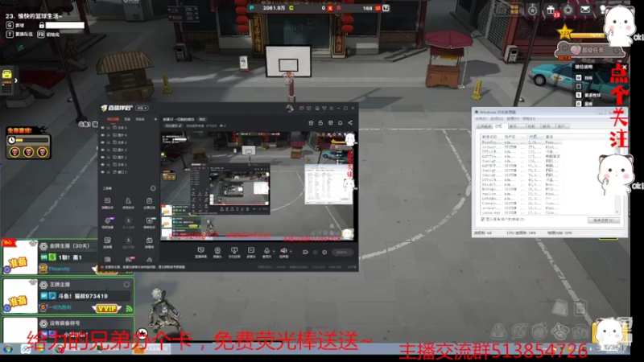Screen dimensions: 644x362
Task: Lock the first source layer
Action: (109, 128)
